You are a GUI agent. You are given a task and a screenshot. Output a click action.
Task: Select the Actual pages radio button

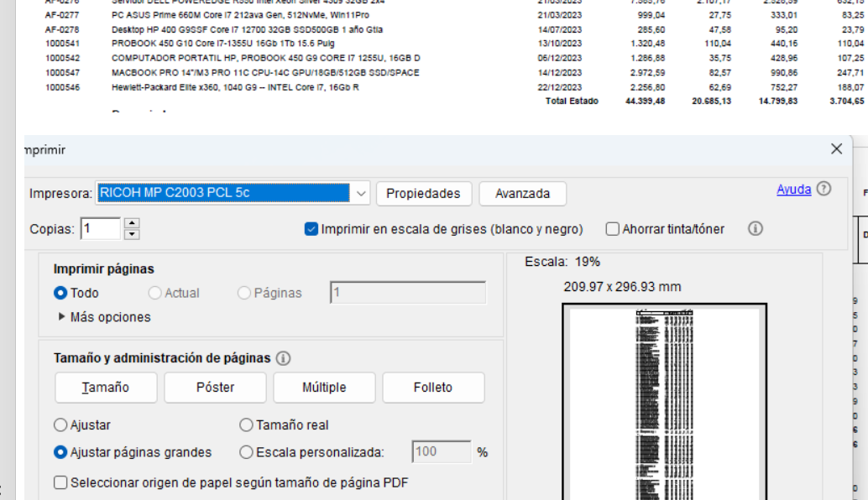[x=154, y=293]
